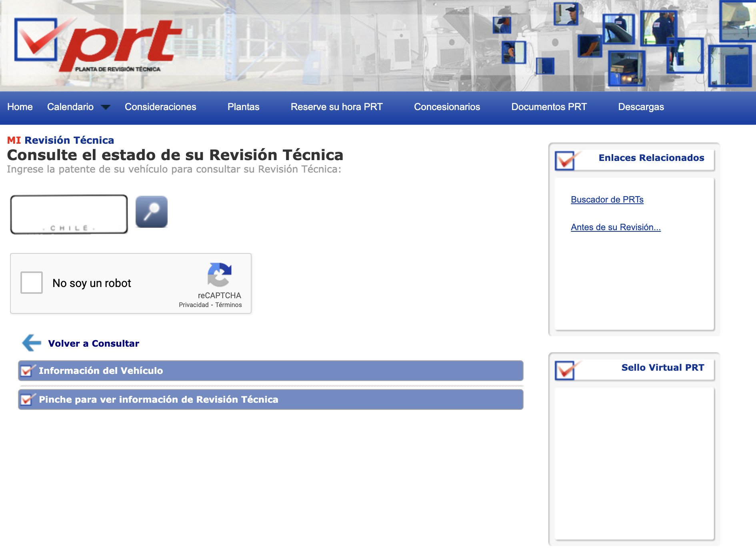Open the Buscador de PRTs link

tap(606, 199)
